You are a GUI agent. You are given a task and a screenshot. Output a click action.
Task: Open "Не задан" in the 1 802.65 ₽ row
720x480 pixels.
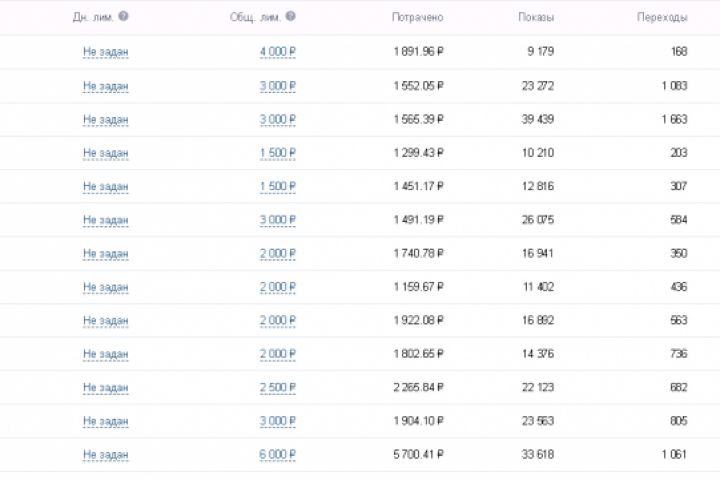pos(105,354)
